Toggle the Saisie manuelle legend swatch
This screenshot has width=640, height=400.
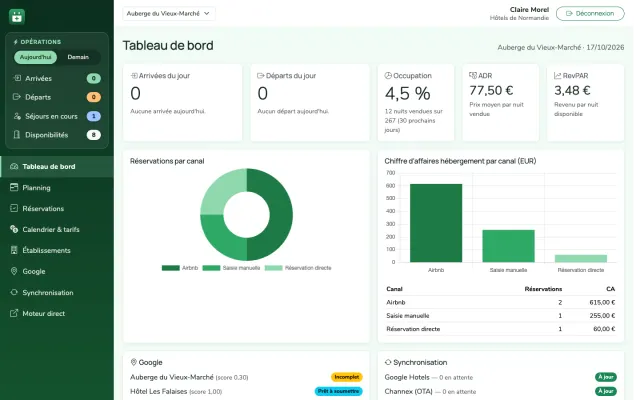(211, 268)
